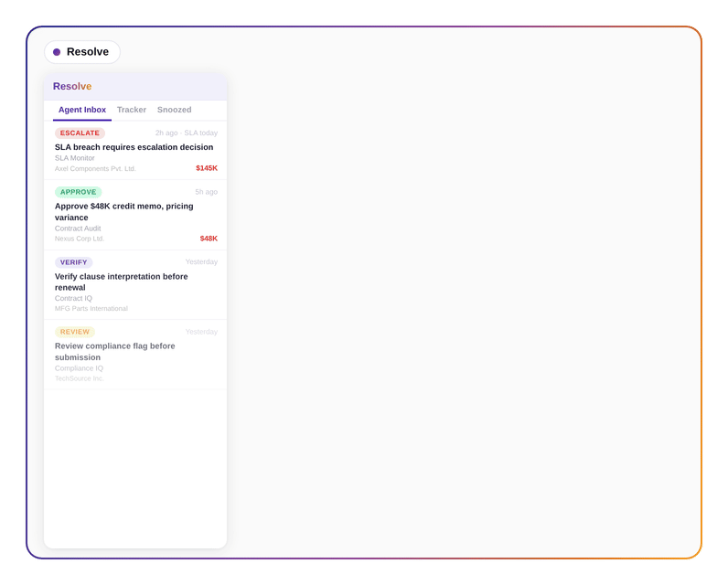
Task: Click the '5h ago' timestamp
Action: pos(206,192)
